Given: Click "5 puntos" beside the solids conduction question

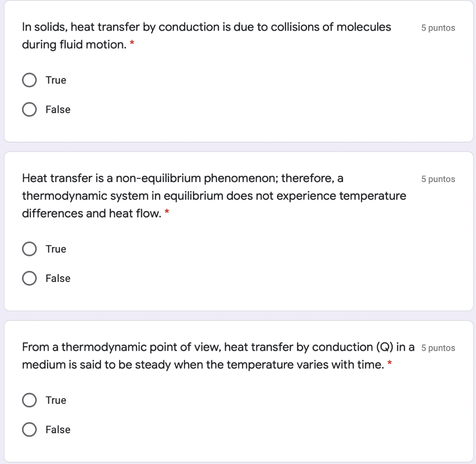Looking at the screenshot, I should 438,28.
